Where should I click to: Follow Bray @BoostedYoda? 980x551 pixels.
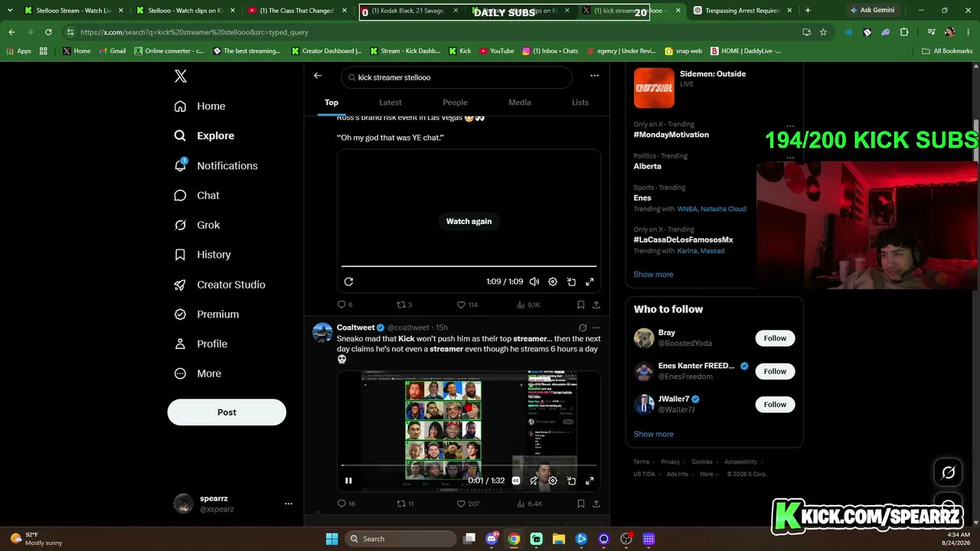coord(775,338)
